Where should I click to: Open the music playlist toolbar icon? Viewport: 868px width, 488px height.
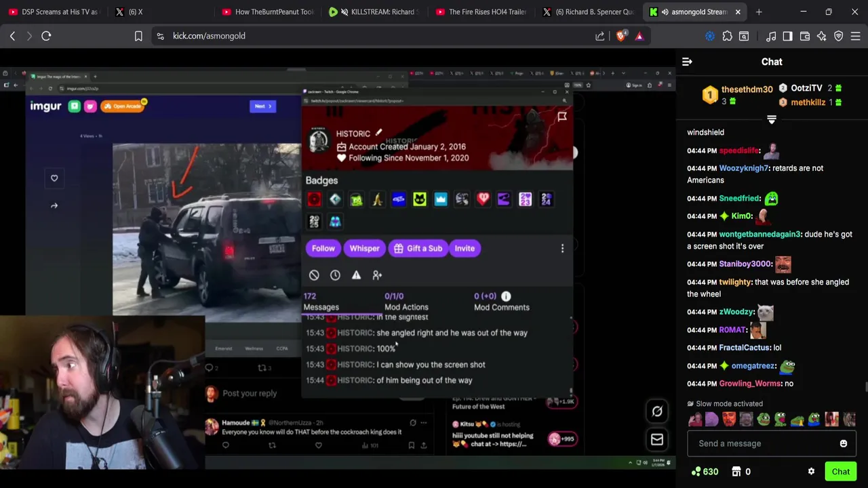click(x=771, y=36)
